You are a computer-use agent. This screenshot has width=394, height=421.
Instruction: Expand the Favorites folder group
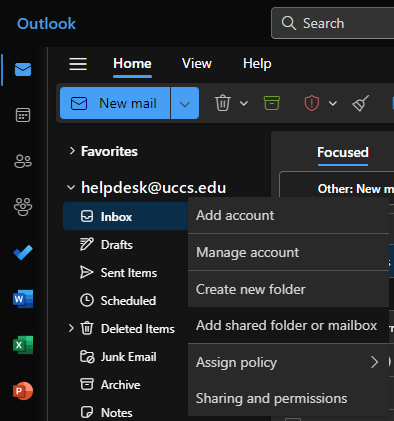(72, 151)
